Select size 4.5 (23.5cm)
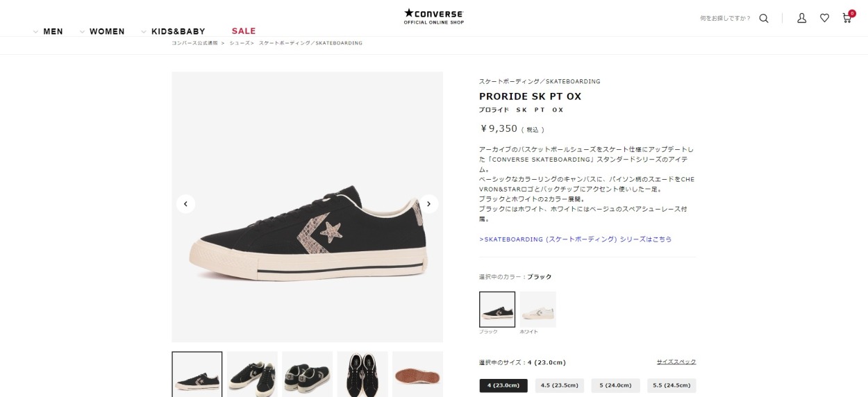868x397 pixels. pos(559,385)
